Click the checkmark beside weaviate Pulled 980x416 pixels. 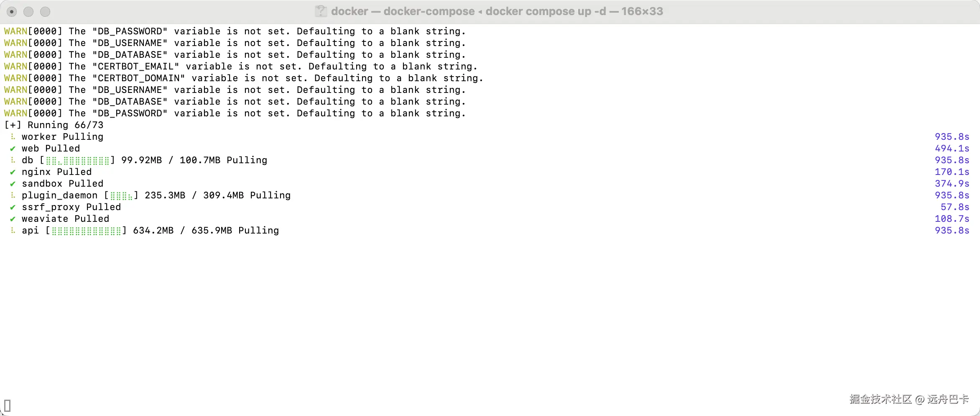click(13, 219)
